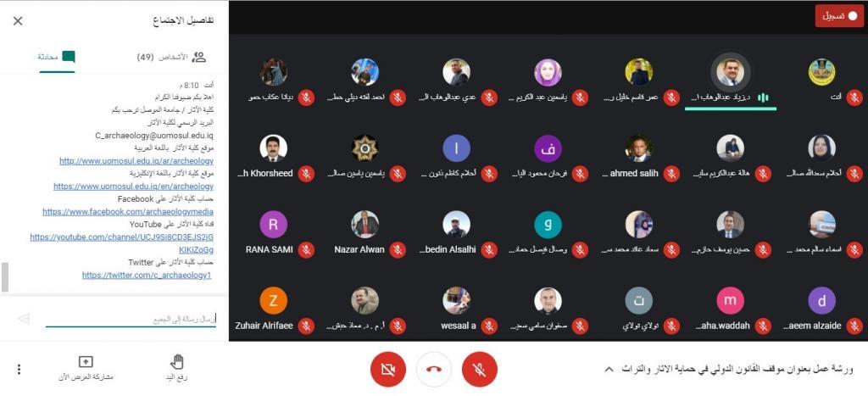Open the three-dot more options menu
This screenshot has width=868, height=396.
[19, 369]
